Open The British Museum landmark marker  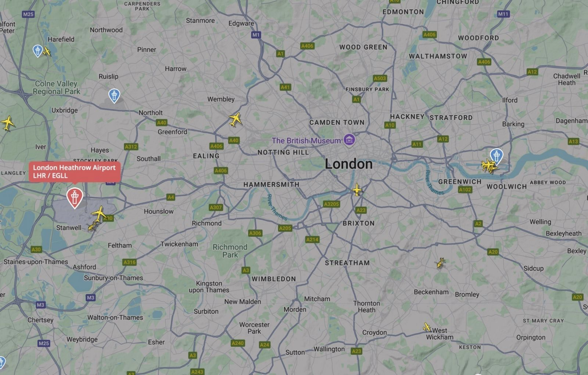[349, 140]
